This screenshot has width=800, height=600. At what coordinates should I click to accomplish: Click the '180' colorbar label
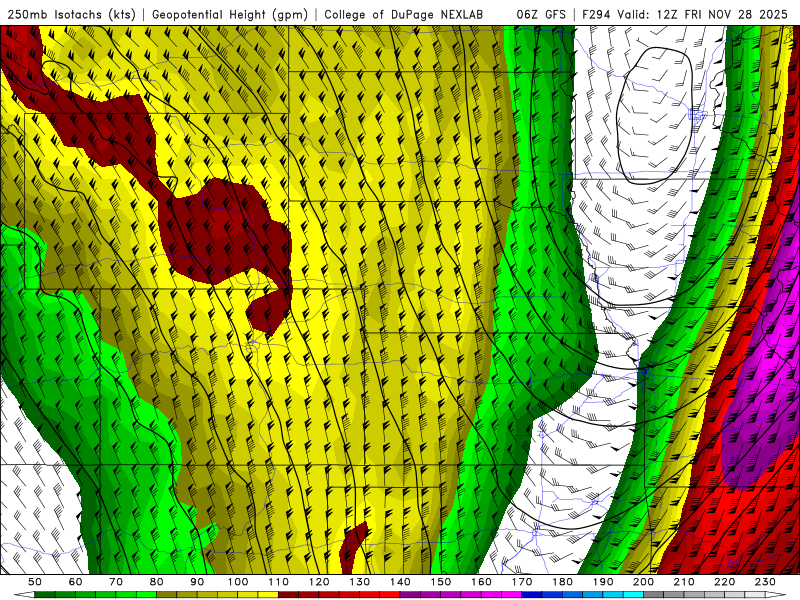[x=562, y=582]
